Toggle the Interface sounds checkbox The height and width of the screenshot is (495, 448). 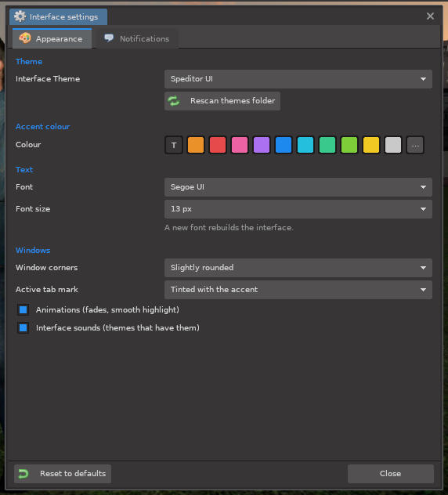(x=23, y=327)
